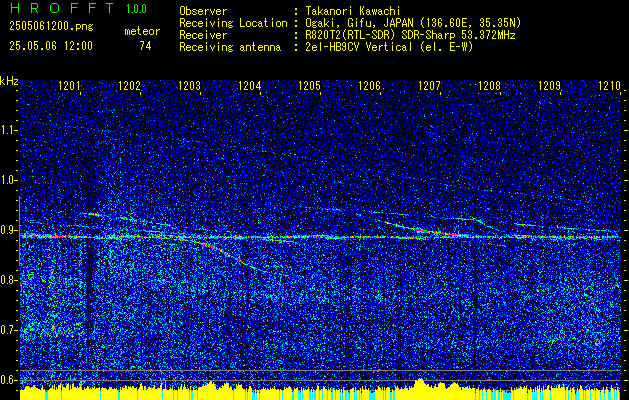Click the HROFFT program title
This screenshot has width=629, height=400.
(x=61, y=8)
